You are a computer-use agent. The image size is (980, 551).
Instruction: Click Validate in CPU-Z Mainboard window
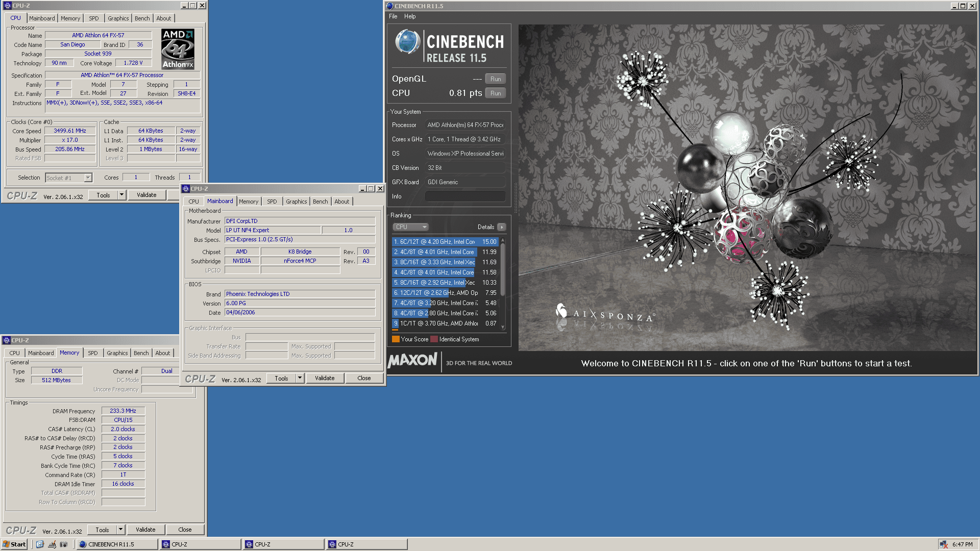[325, 378]
